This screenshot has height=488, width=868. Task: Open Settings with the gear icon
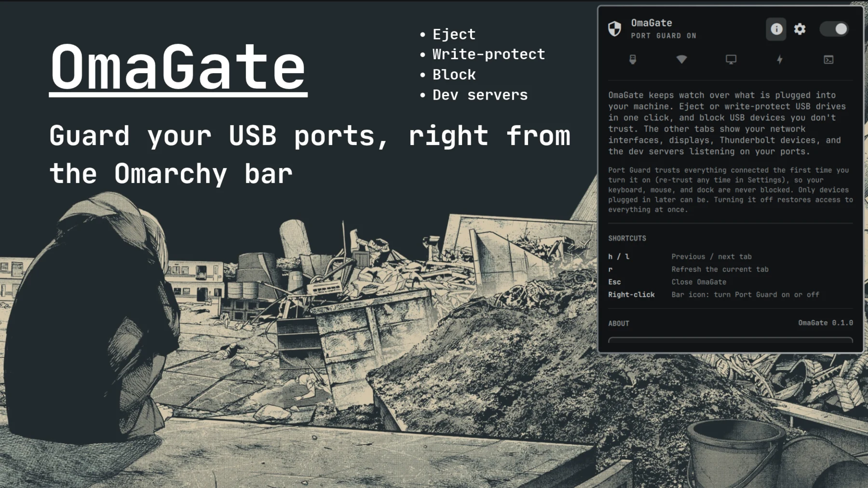coord(800,29)
